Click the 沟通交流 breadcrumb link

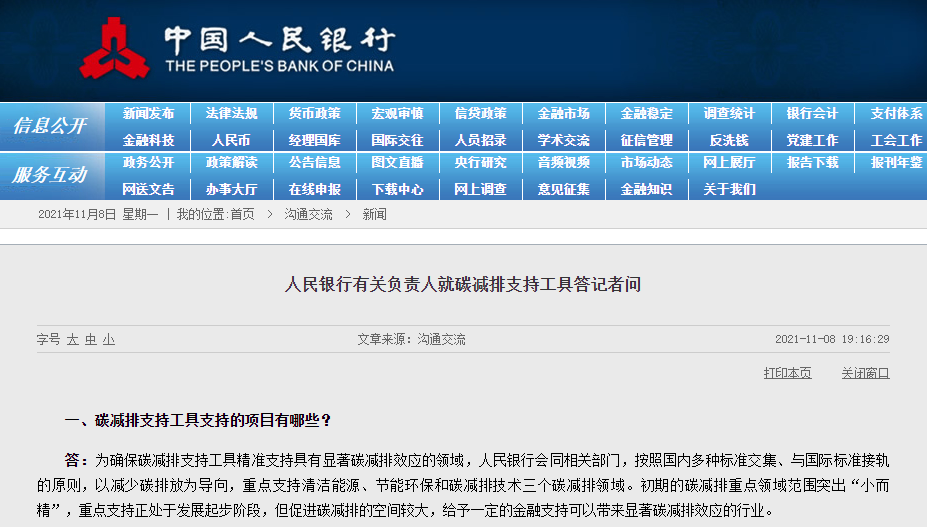(x=308, y=214)
